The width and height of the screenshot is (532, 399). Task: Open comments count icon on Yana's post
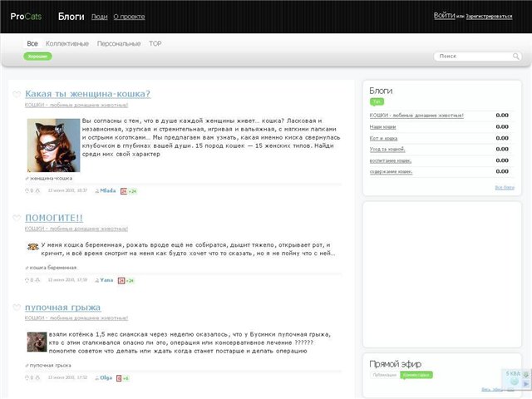pos(121,281)
